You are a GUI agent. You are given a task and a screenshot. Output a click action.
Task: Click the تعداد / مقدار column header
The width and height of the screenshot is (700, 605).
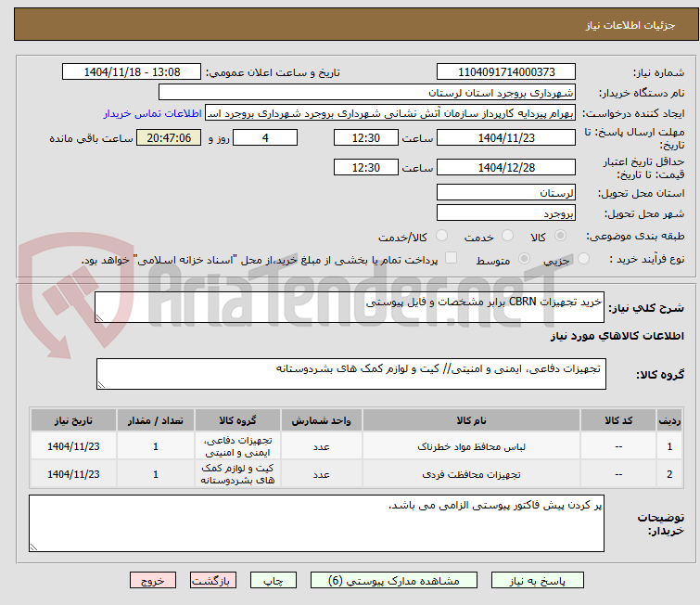tap(156, 420)
